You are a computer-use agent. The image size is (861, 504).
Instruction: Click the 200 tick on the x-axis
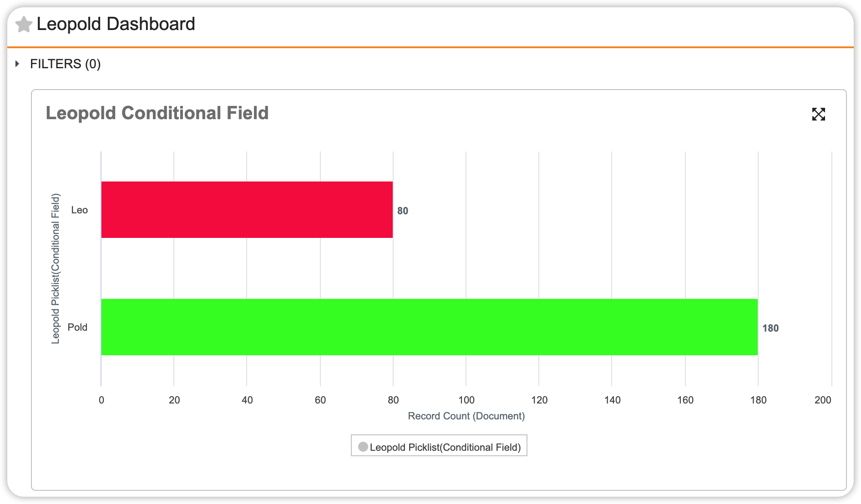pyautogui.click(x=822, y=400)
